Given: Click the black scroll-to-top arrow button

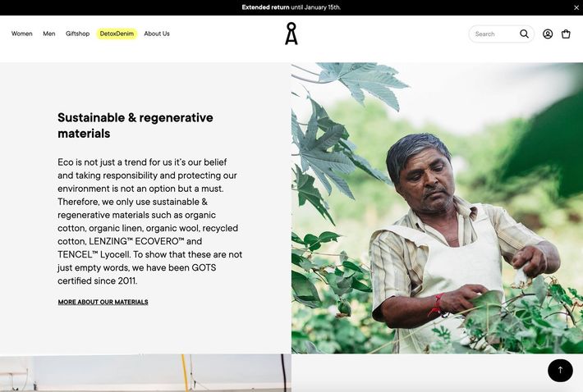Looking at the screenshot, I should 560,370.
